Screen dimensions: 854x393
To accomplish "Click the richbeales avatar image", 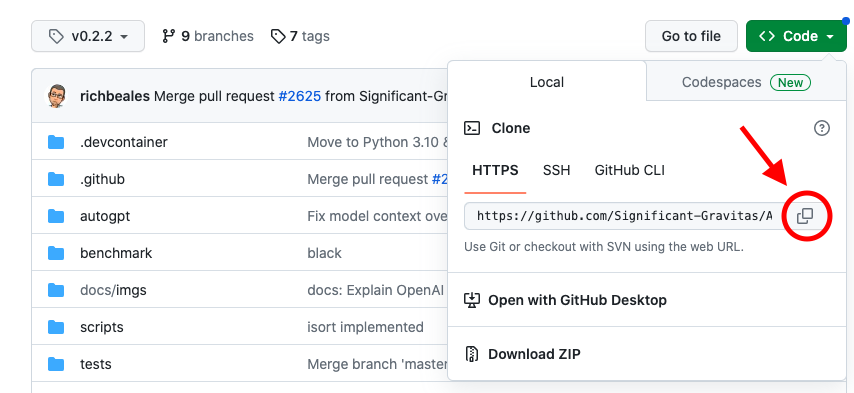I will 57,96.
